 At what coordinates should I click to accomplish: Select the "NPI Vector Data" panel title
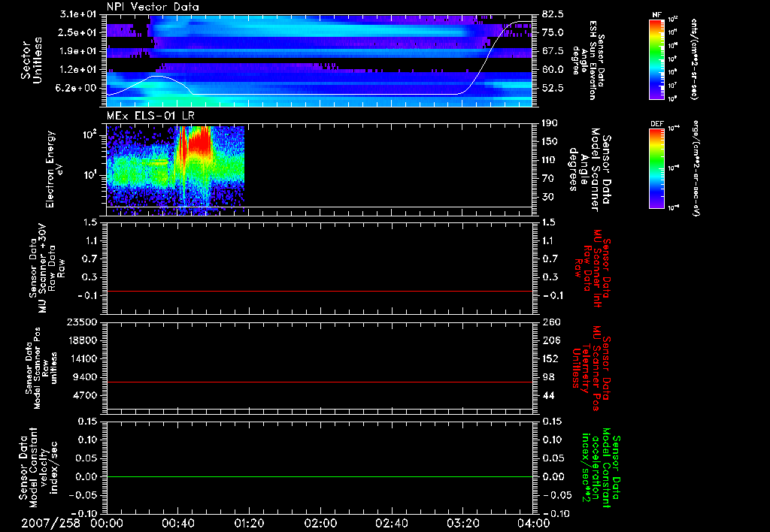pos(153,7)
